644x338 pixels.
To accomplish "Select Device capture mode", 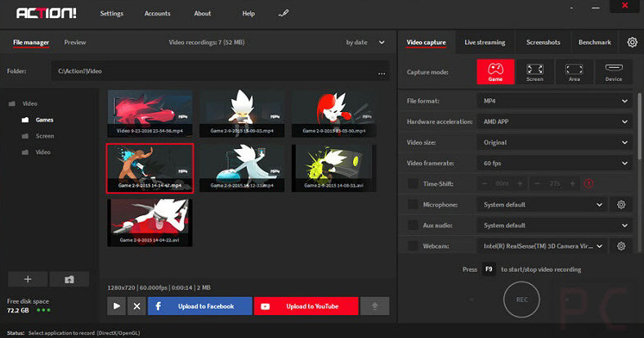I will pyautogui.click(x=614, y=72).
